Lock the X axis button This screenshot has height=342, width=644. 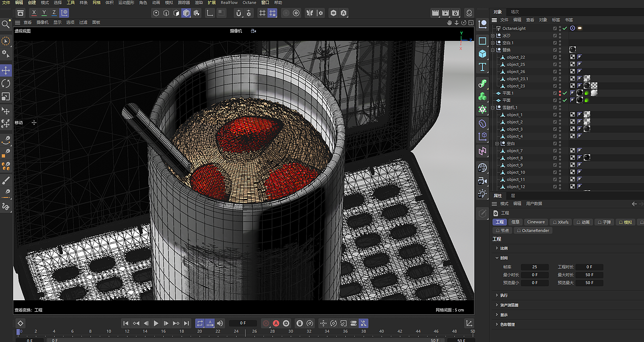[34, 13]
